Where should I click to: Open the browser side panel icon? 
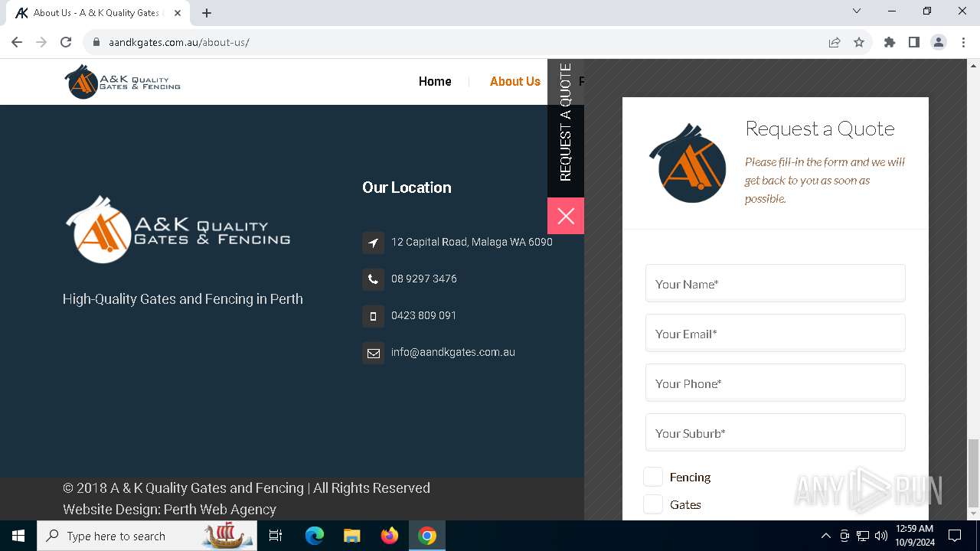[914, 42]
